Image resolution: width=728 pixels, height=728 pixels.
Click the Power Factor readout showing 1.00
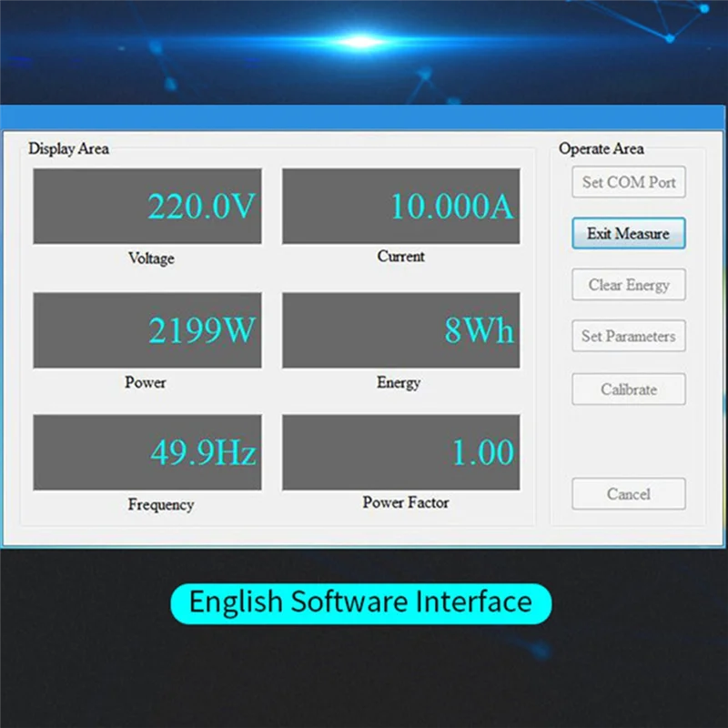(x=400, y=451)
